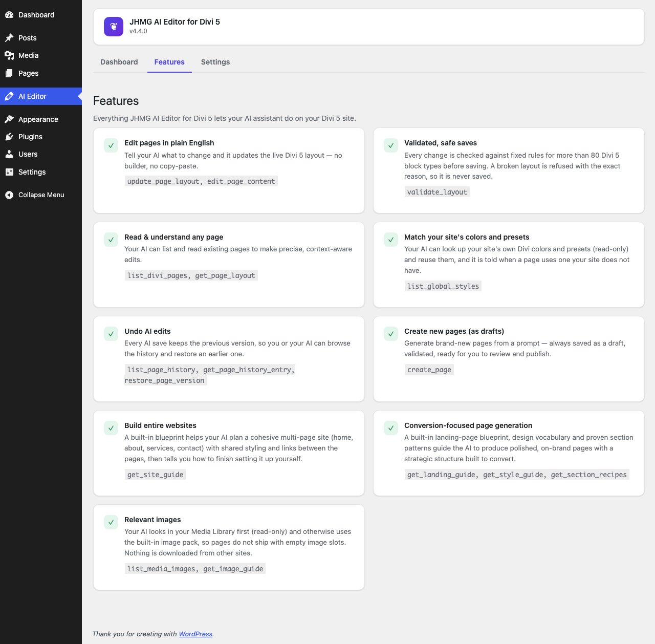
Task: Open the Appearance menu item
Action: tap(41, 119)
